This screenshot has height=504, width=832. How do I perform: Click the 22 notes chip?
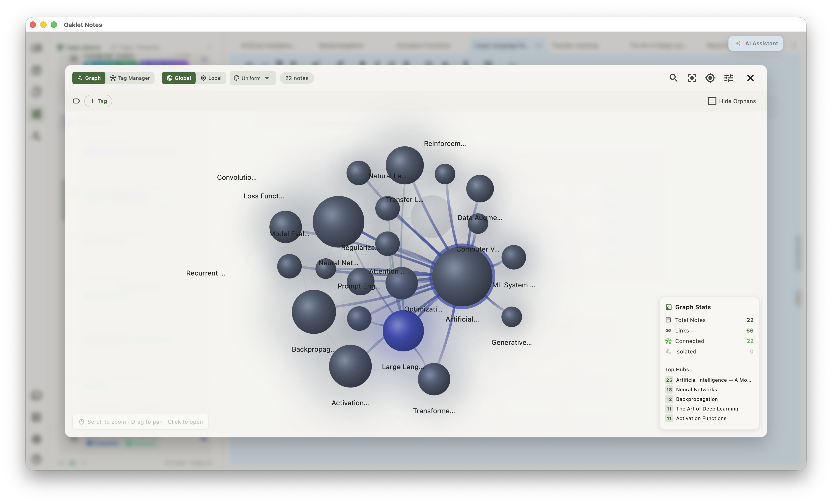[296, 78]
